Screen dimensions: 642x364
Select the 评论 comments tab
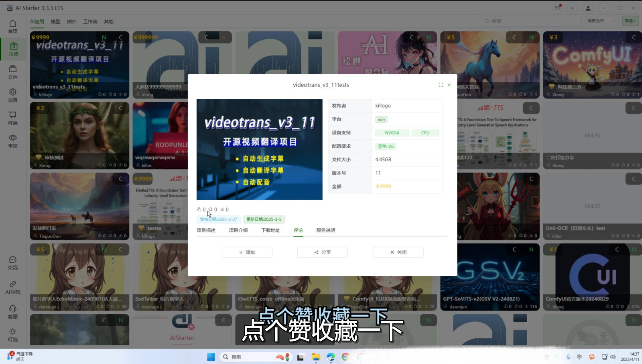(x=298, y=230)
